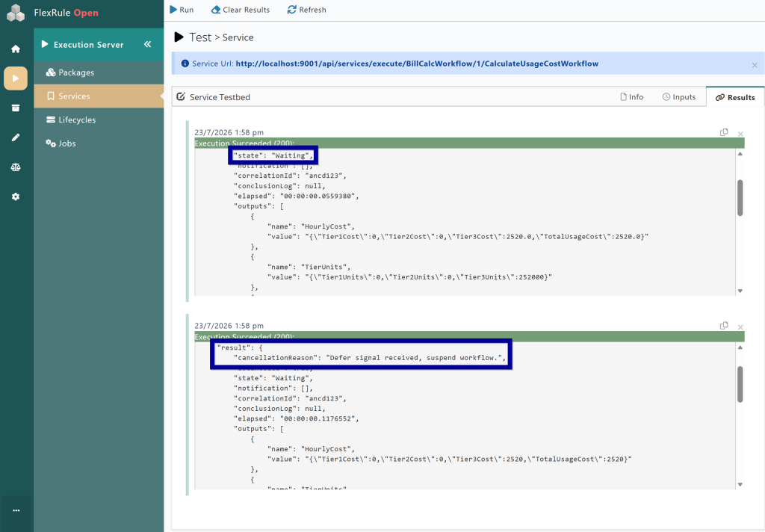Click the Service Testbed heading
The width and height of the screenshot is (765, 532).
pos(220,97)
